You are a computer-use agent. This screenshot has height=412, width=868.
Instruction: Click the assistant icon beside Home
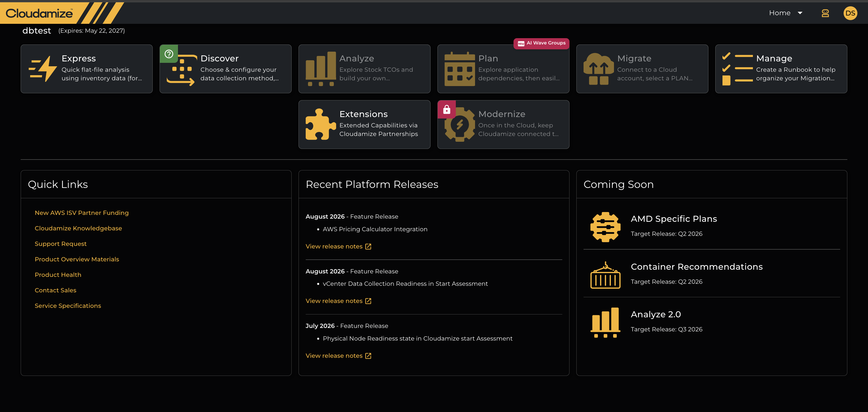point(825,13)
